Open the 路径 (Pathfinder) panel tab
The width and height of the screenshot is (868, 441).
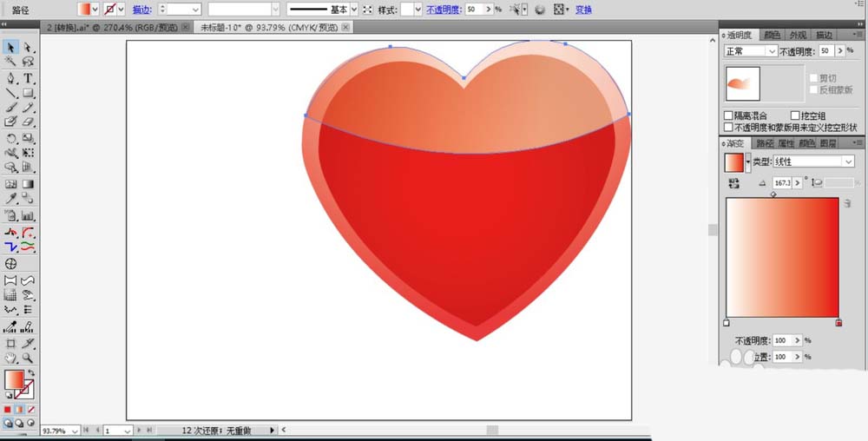[765, 143]
